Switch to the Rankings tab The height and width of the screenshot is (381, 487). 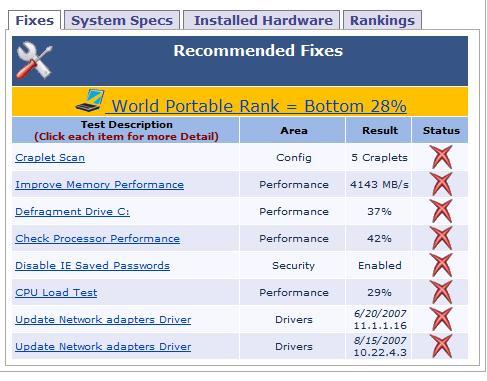pyautogui.click(x=382, y=20)
